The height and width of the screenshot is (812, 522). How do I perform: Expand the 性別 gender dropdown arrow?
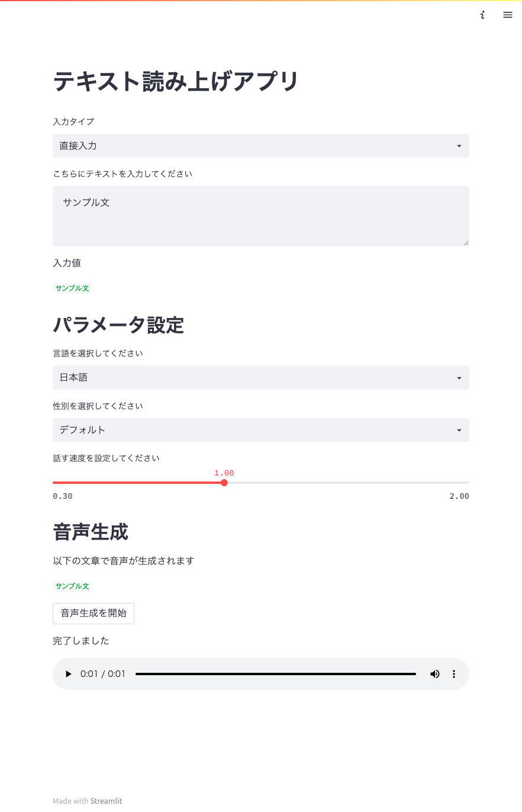tap(459, 430)
